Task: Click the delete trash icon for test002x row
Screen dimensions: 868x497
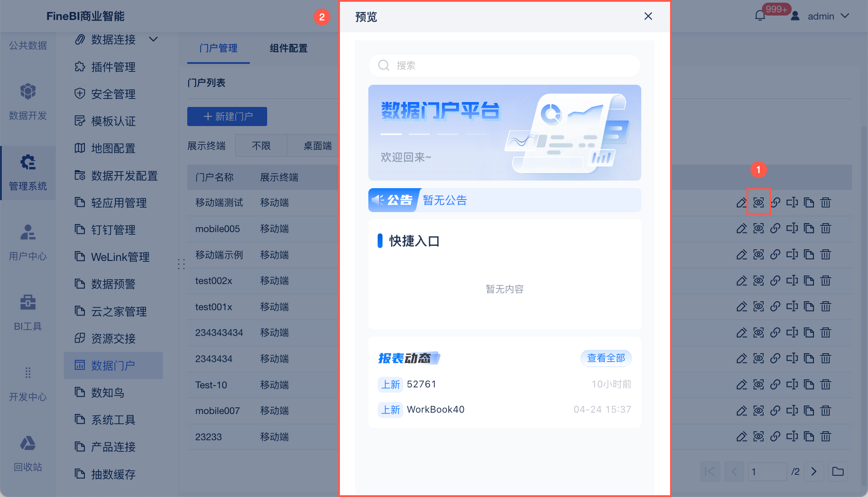Action: coord(825,280)
